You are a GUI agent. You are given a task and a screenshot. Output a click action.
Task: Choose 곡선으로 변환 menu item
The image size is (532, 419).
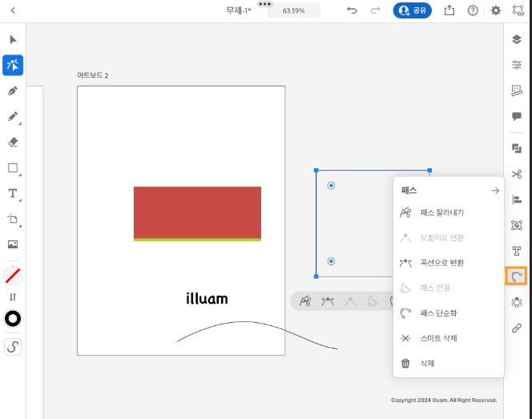(x=448, y=263)
